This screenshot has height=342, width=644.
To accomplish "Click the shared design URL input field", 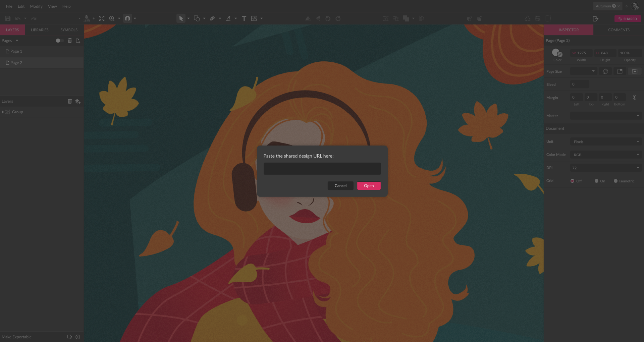I will click(322, 168).
